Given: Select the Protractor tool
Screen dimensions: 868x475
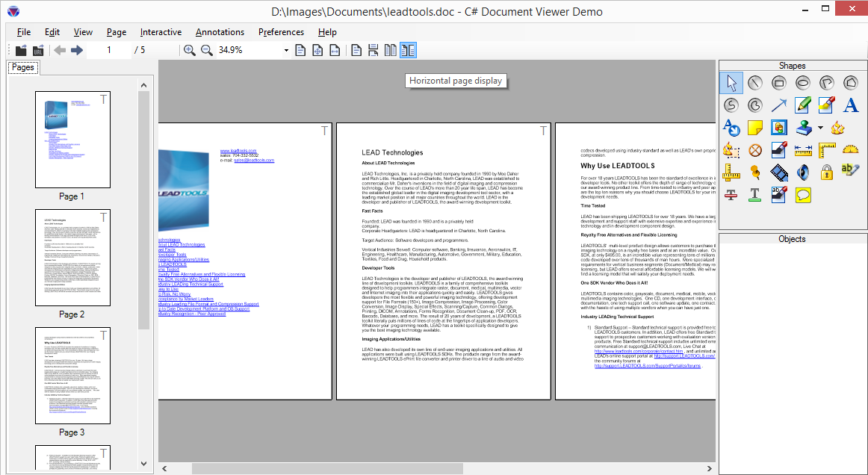Looking at the screenshot, I should coord(850,150).
